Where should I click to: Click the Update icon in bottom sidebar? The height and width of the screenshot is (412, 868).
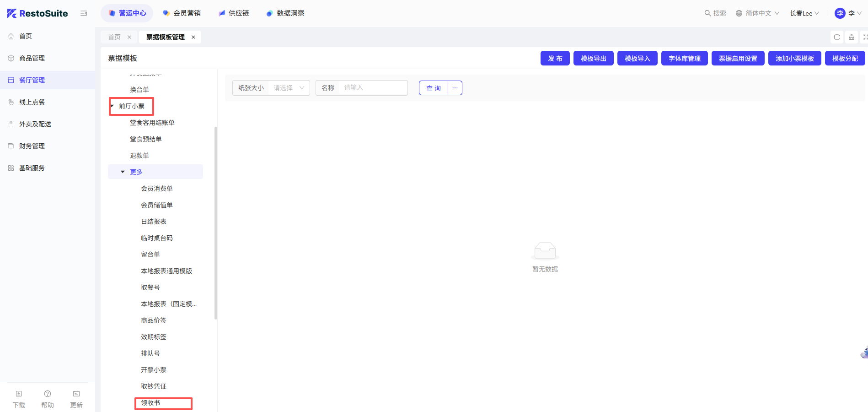[x=76, y=394]
